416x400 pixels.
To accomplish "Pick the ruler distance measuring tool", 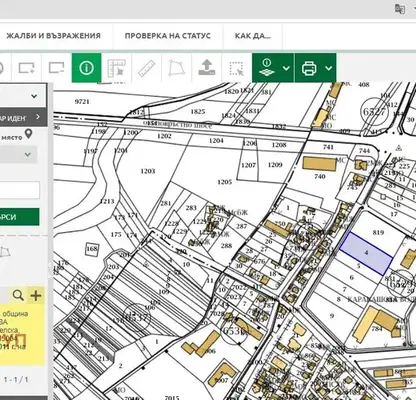I will pyautogui.click(x=146, y=68).
